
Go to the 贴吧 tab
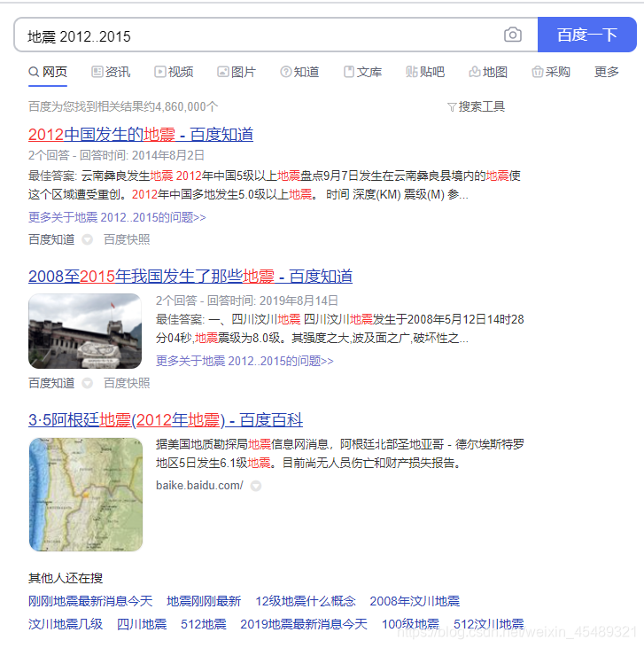coord(425,72)
